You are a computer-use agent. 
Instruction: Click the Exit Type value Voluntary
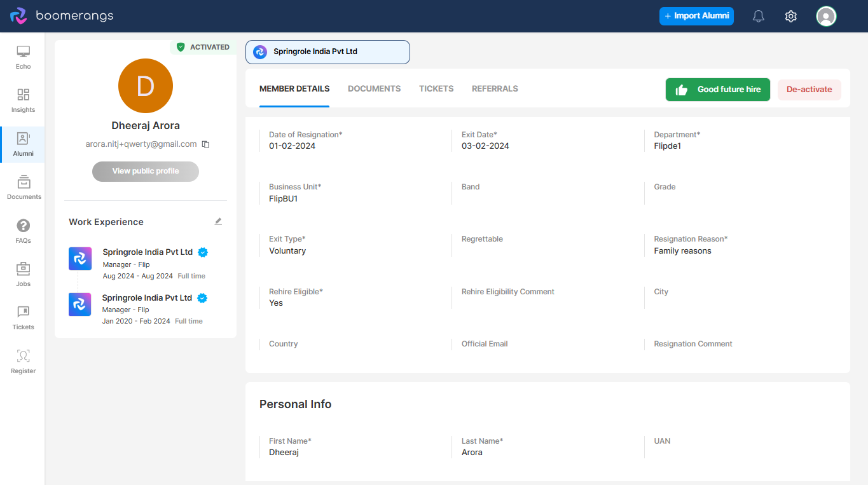(x=287, y=251)
